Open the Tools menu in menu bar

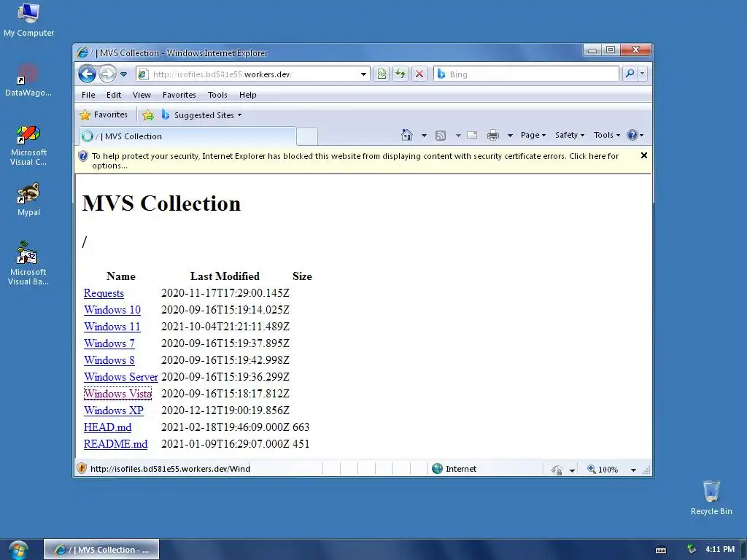point(217,95)
